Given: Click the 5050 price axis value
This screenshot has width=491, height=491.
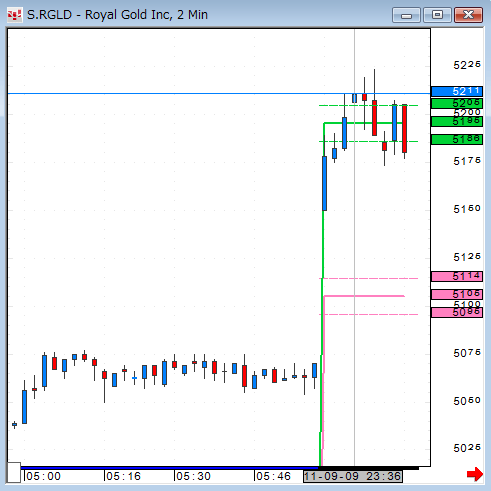Looking at the screenshot, I should (467, 401).
